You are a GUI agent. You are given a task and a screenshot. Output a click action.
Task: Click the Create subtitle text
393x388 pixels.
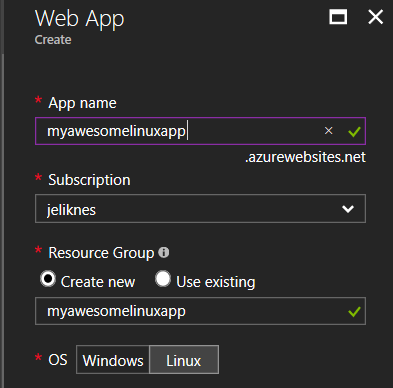coord(53,40)
